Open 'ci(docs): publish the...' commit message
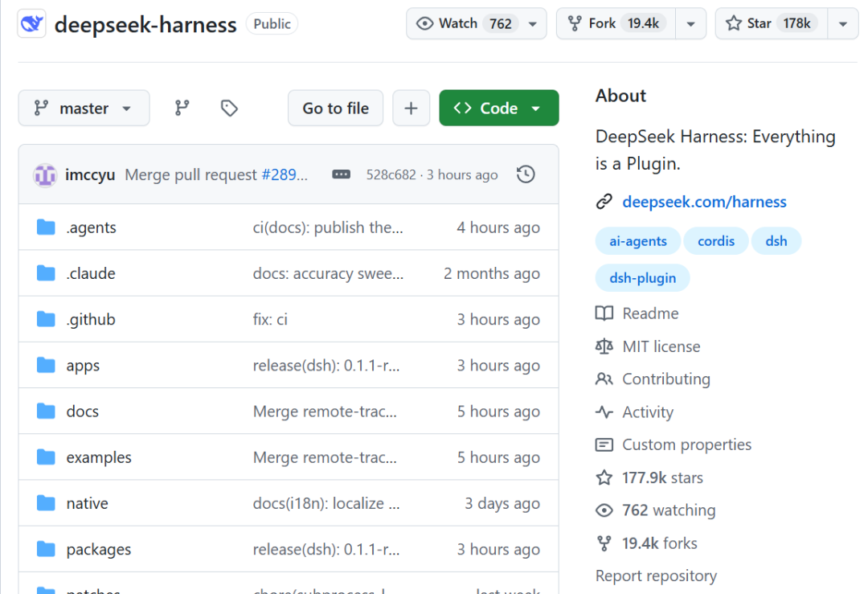This screenshot has width=868, height=594. click(328, 227)
